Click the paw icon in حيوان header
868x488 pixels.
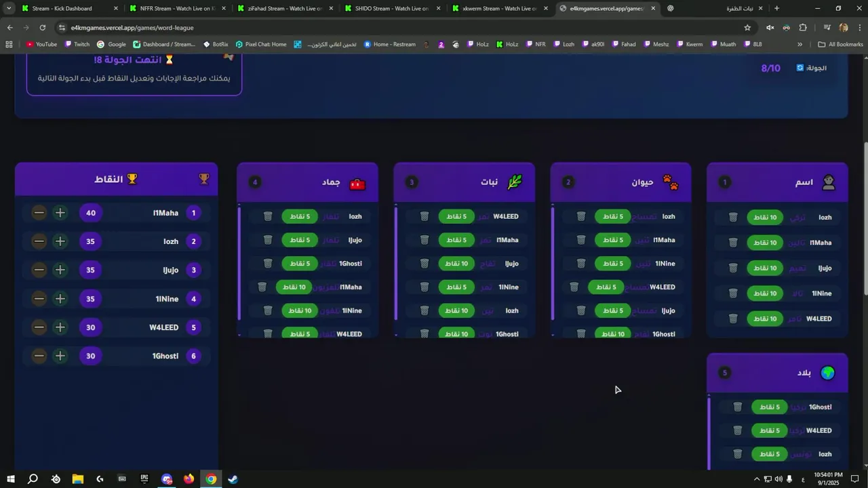pos(671,182)
